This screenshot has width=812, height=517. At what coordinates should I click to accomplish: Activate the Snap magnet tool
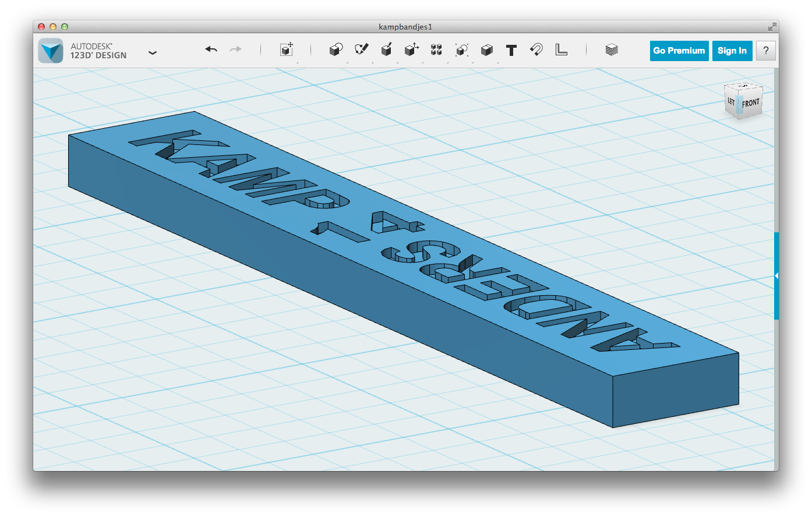pos(536,49)
